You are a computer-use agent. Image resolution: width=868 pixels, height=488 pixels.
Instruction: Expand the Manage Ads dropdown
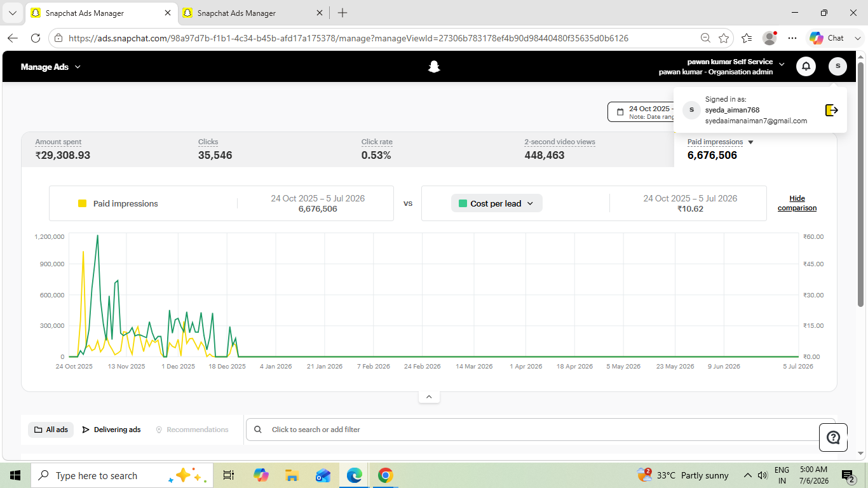tap(51, 67)
